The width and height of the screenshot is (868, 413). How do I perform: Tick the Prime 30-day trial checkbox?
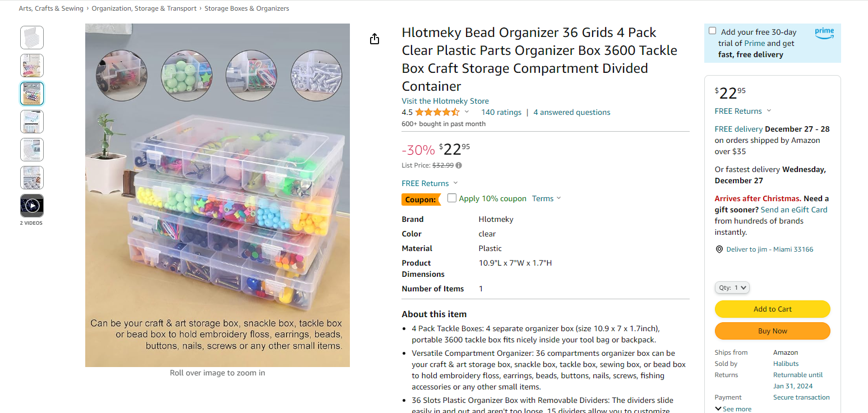tap(712, 31)
